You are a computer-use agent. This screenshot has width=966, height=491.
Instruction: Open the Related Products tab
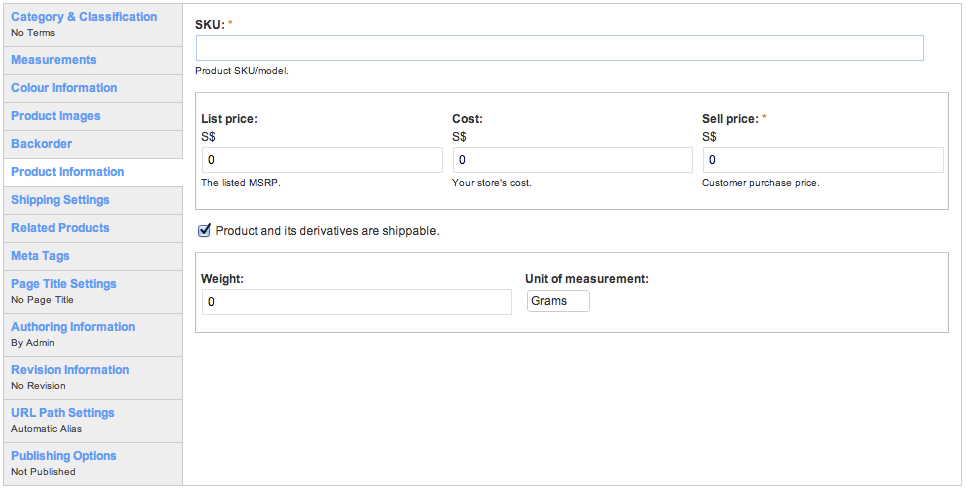[x=92, y=229]
